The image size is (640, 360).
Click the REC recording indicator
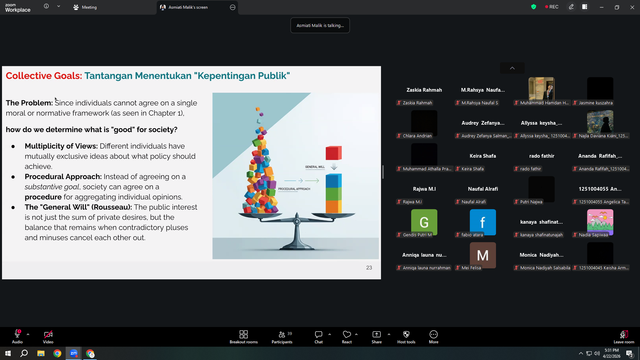[x=551, y=7]
